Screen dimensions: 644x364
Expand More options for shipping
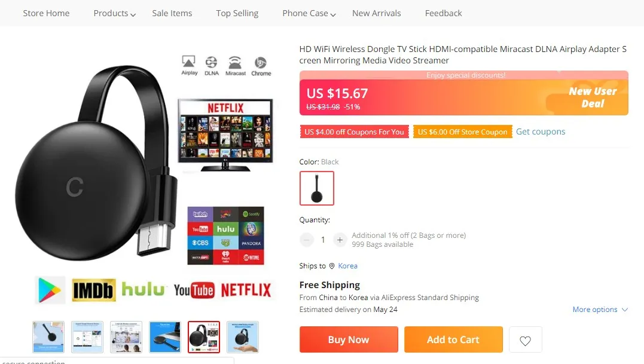(x=600, y=310)
